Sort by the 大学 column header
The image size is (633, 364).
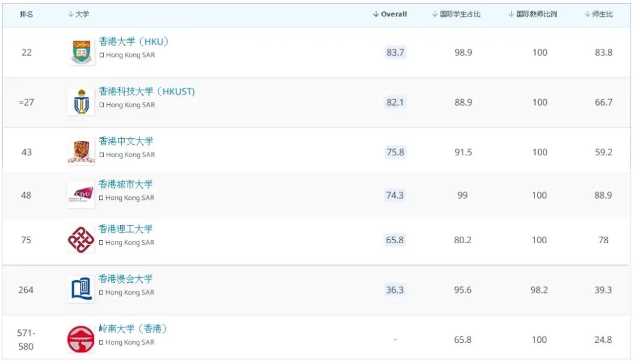[x=79, y=14]
